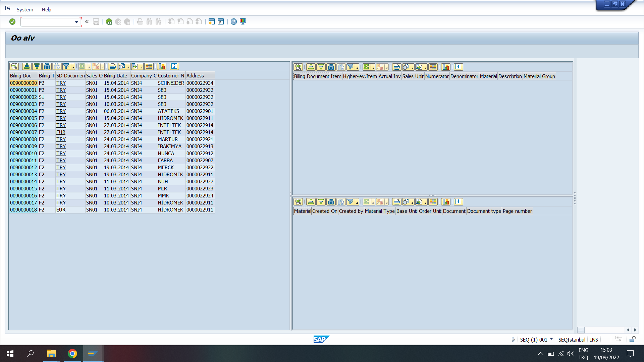Click EUR link for billing doc 0090000007
Screen dimensions: 644x362
tap(61, 132)
